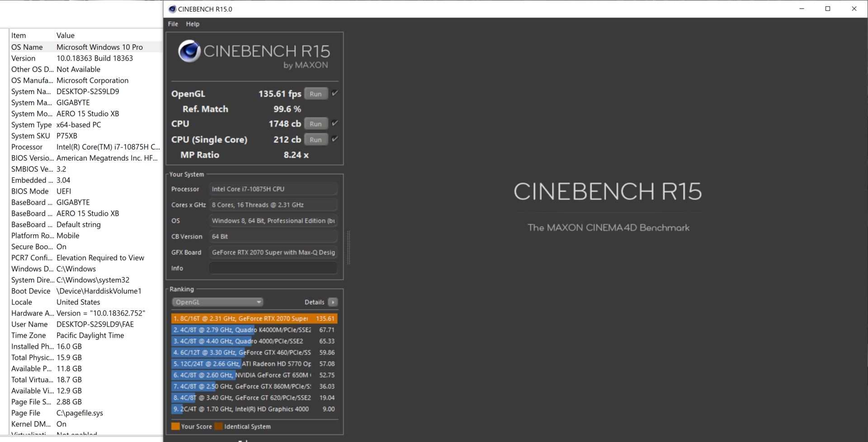Click the CB Version field showing 64 Bit
This screenshot has width=868, height=442.
pos(273,237)
